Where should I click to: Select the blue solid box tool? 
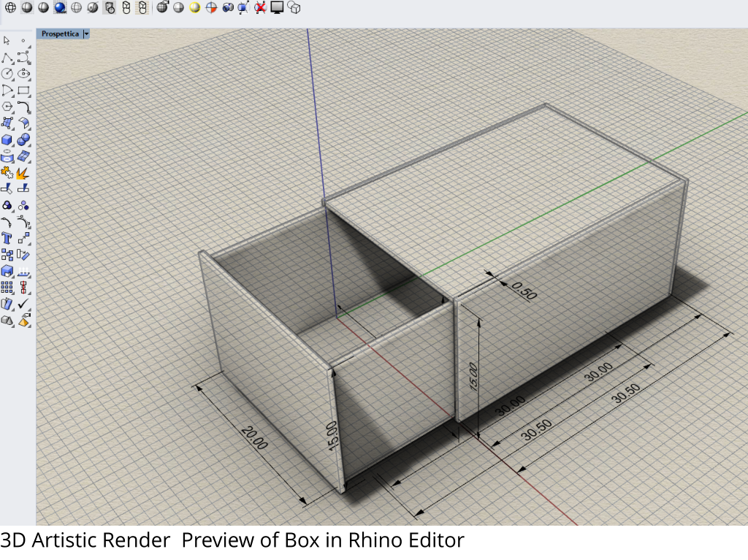(x=7, y=139)
